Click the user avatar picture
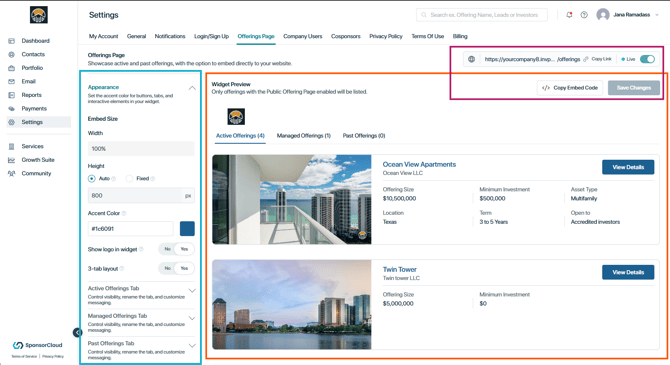 [x=603, y=15]
